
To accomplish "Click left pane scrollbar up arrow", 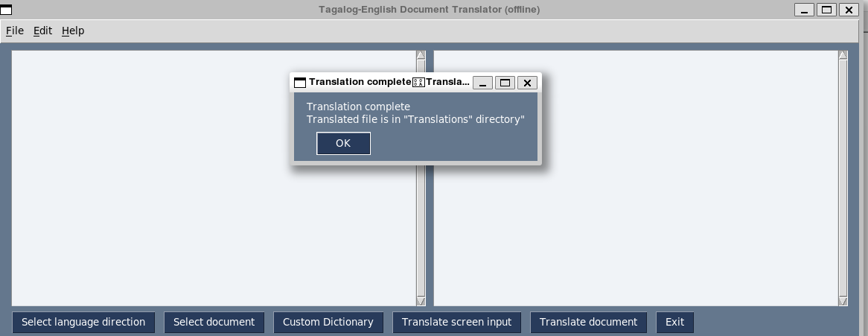I will click(421, 54).
